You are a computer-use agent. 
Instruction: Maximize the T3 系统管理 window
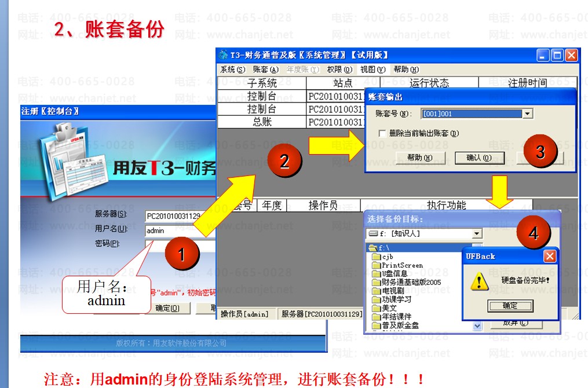pos(557,56)
